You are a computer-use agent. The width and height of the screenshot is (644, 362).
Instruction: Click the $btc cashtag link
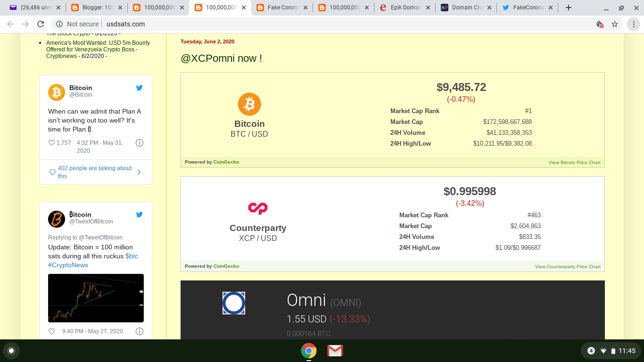[132, 256]
